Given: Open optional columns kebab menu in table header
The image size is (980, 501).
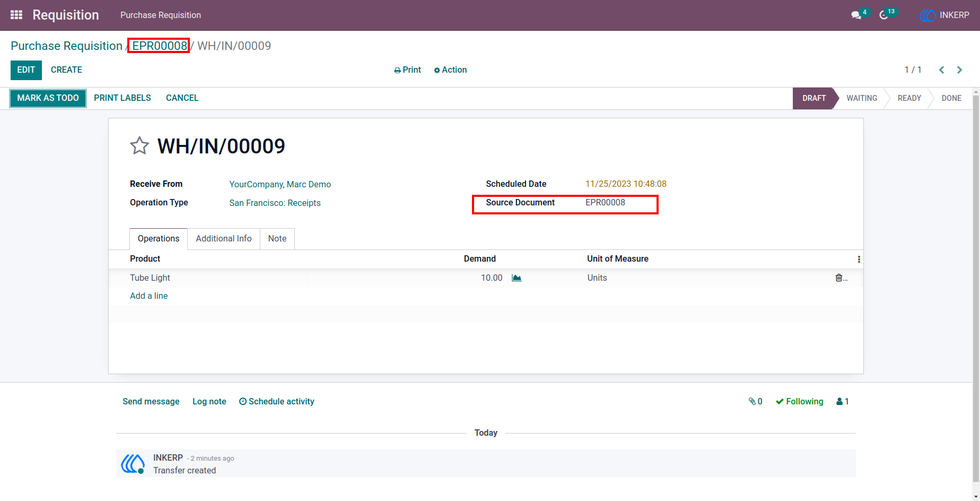Looking at the screenshot, I should [859, 259].
